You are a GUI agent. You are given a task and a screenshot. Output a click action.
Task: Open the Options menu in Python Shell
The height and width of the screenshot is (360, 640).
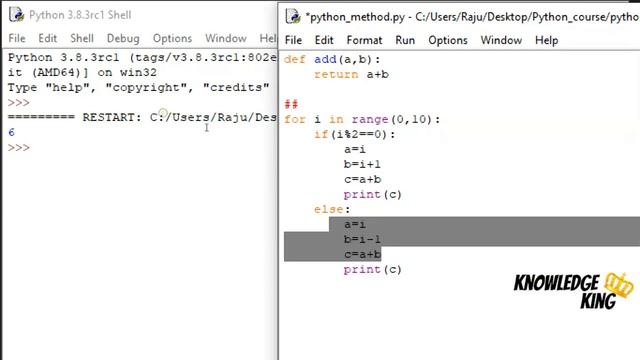[172, 38]
